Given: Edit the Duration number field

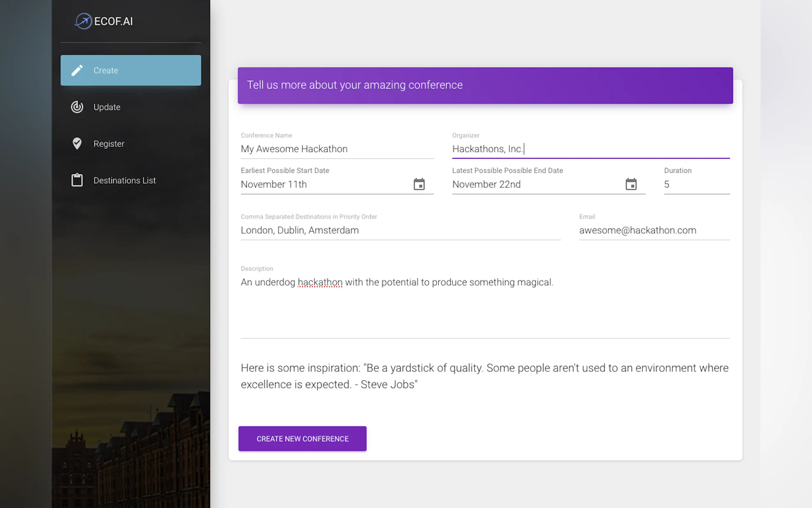Looking at the screenshot, I should pos(696,184).
